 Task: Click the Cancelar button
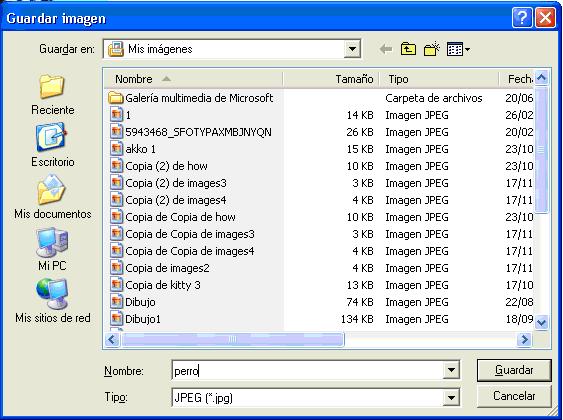(x=514, y=396)
